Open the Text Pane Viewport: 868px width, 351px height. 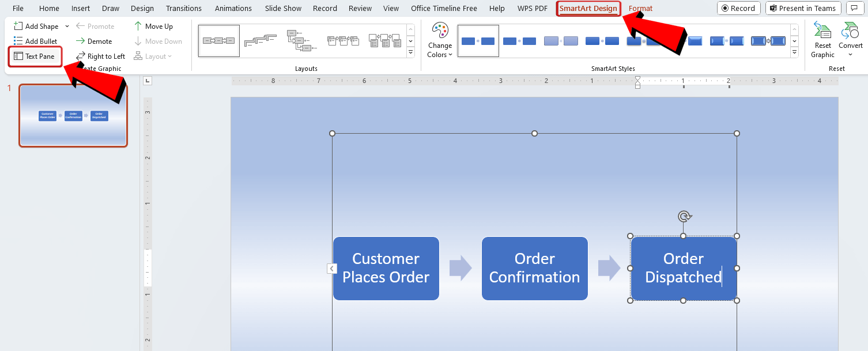[x=35, y=56]
